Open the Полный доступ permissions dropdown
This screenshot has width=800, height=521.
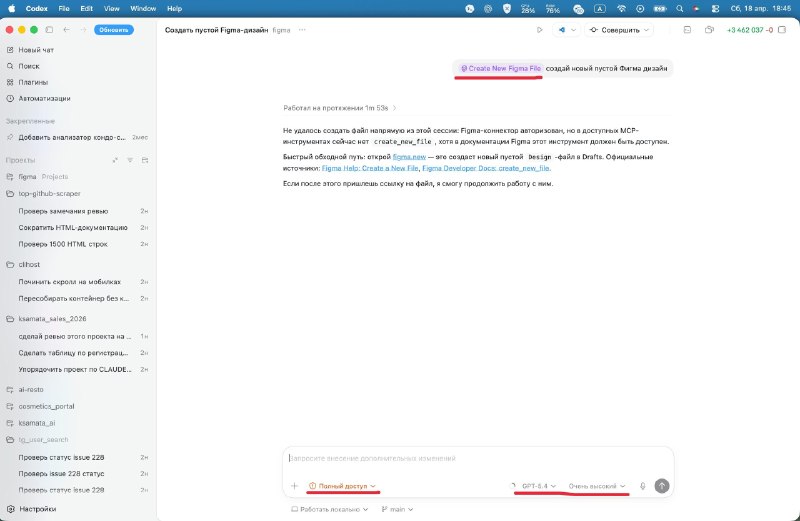[342, 486]
